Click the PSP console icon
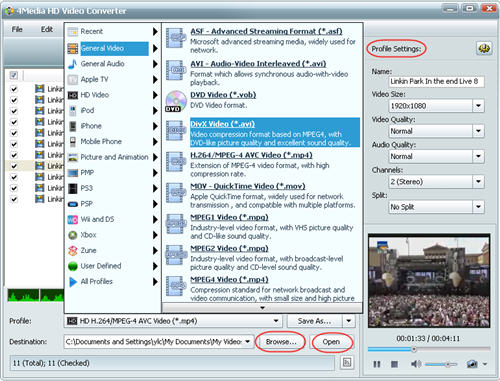The image size is (500, 381). [x=72, y=204]
